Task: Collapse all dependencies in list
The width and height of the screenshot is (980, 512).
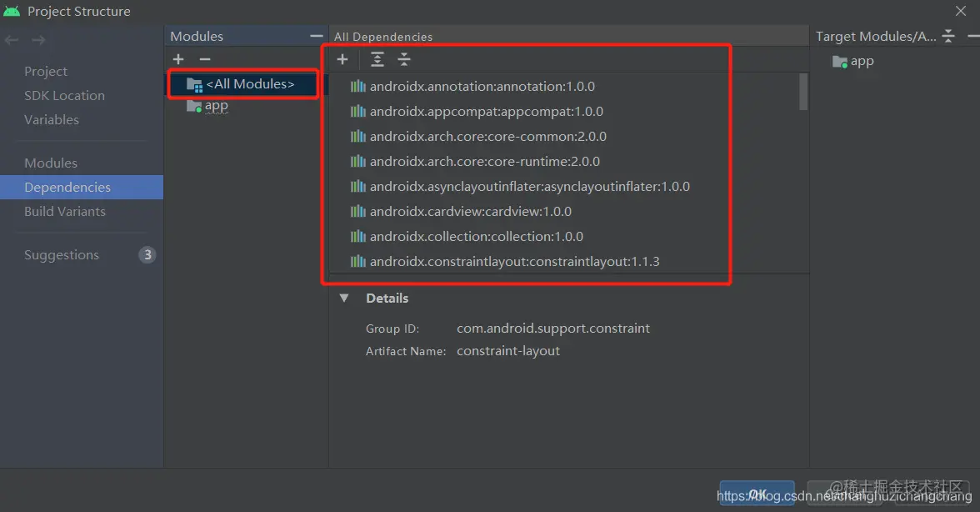Action: [404, 59]
